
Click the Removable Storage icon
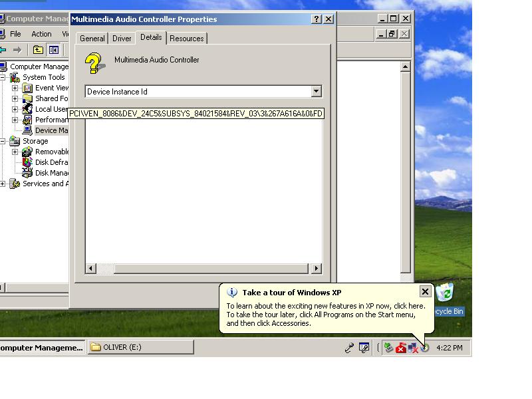click(x=27, y=152)
